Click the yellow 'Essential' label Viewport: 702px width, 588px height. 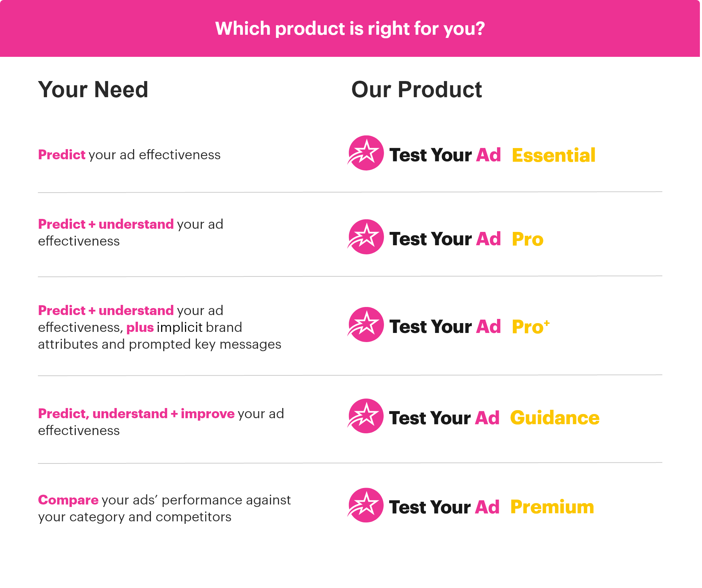554,155
